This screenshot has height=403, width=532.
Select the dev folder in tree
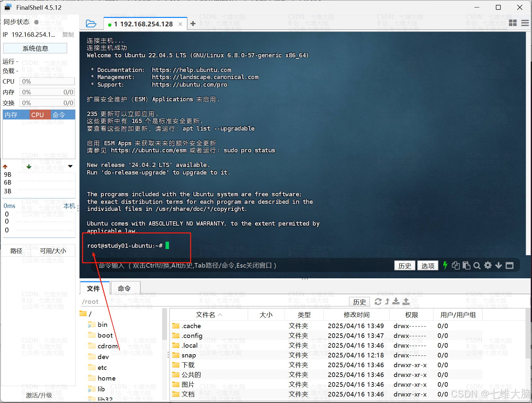coord(99,357)
